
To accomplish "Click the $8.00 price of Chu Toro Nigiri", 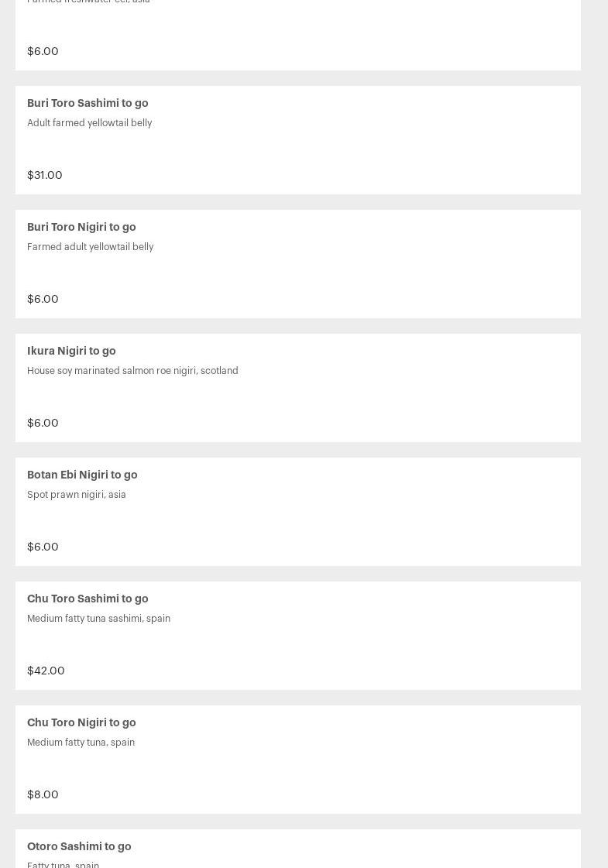I will tap(43, 794).
